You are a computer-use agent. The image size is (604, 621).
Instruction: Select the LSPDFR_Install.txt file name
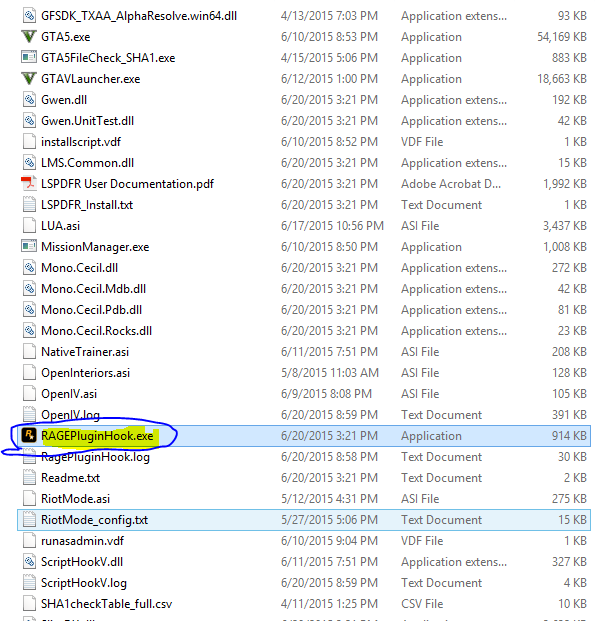coord(87,205)
